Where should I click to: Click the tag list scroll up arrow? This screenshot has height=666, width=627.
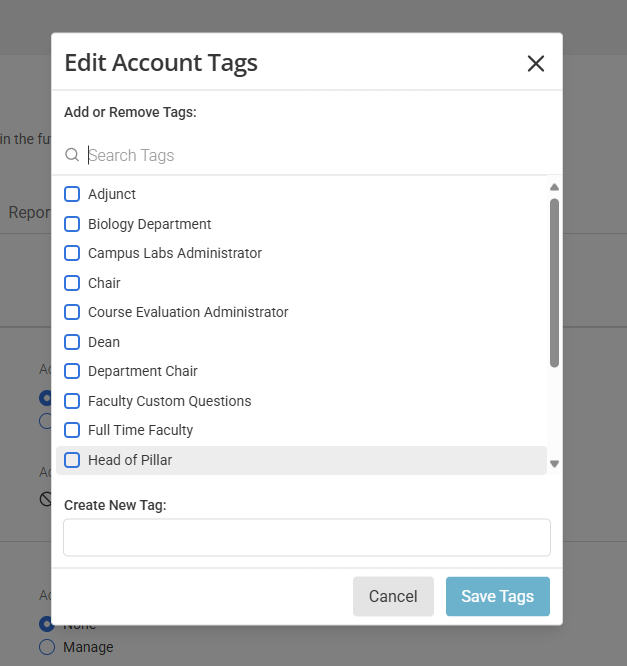(554, 187)
